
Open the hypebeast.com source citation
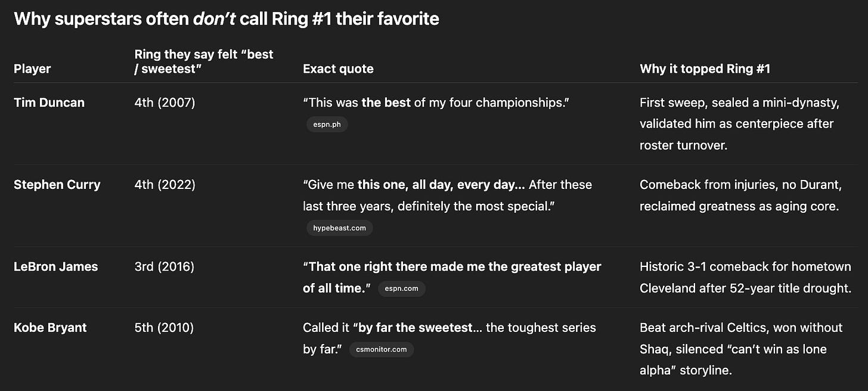339,228
